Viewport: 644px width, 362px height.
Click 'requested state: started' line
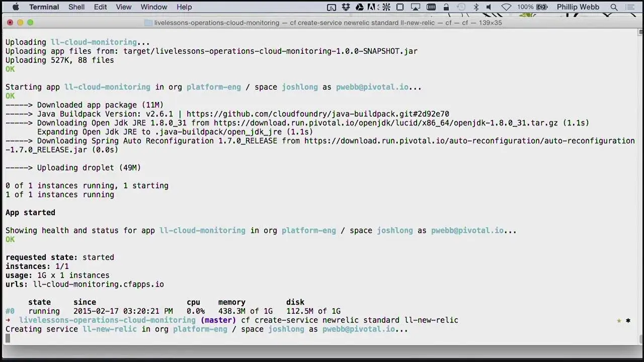click(x=60, y=257)
